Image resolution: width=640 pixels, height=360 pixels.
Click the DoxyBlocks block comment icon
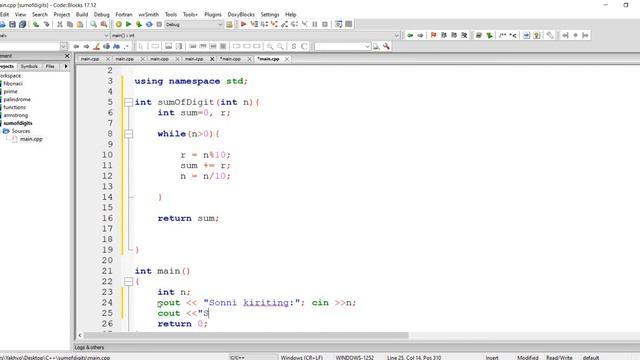coord(502,36)
